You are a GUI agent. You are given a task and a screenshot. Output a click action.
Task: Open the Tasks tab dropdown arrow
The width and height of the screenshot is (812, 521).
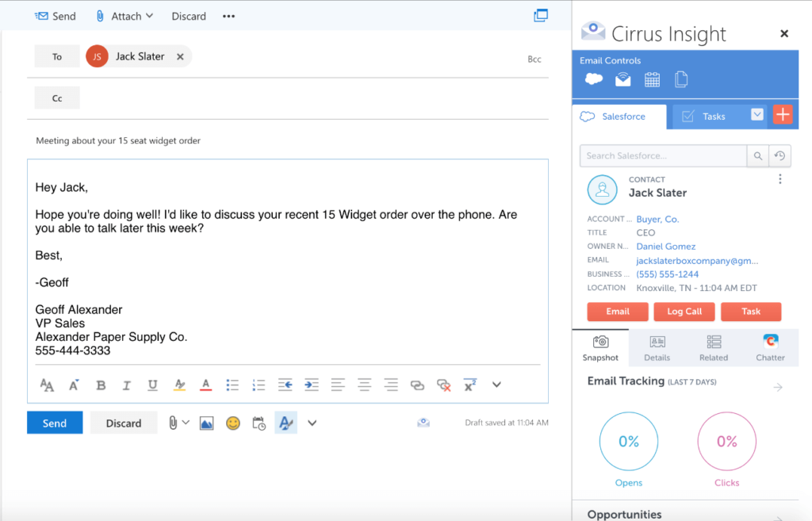[x=756, y=114]
